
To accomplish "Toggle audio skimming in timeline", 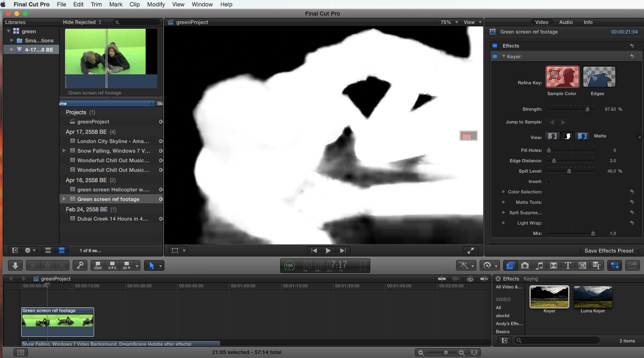I will click(x=456, y=279).
